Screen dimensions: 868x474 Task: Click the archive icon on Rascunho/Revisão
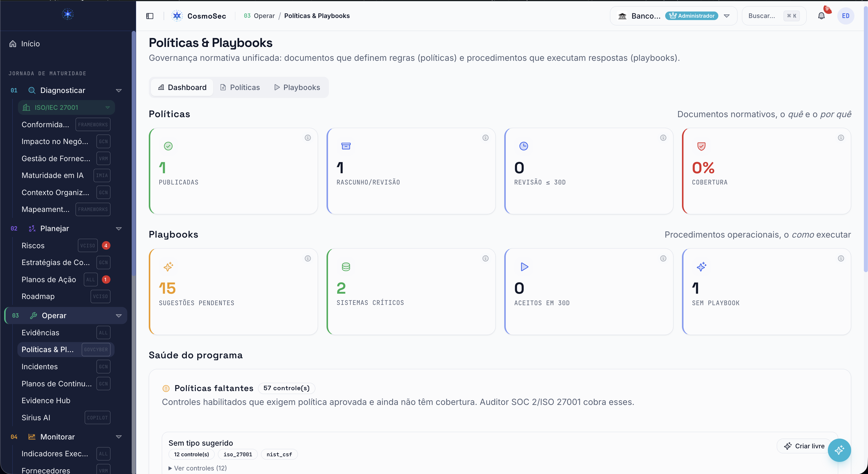click(346, 146)
